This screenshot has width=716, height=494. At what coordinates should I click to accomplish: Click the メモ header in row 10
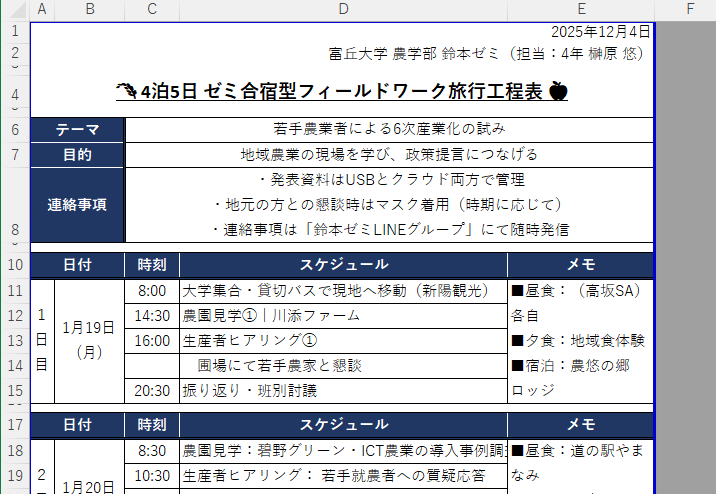click(x=581, y=265)
